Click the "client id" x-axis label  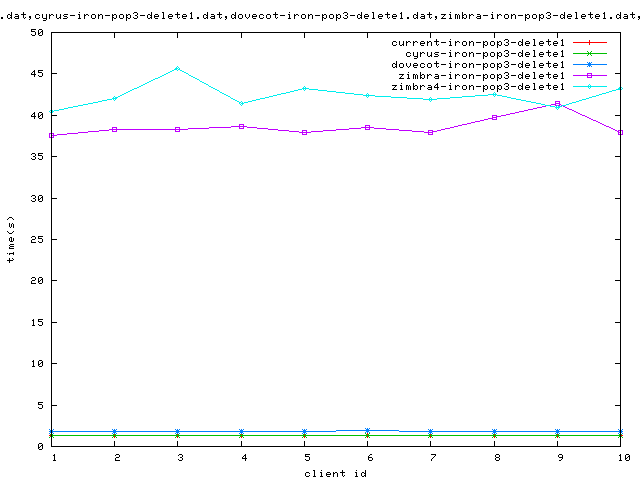(335, 473)
